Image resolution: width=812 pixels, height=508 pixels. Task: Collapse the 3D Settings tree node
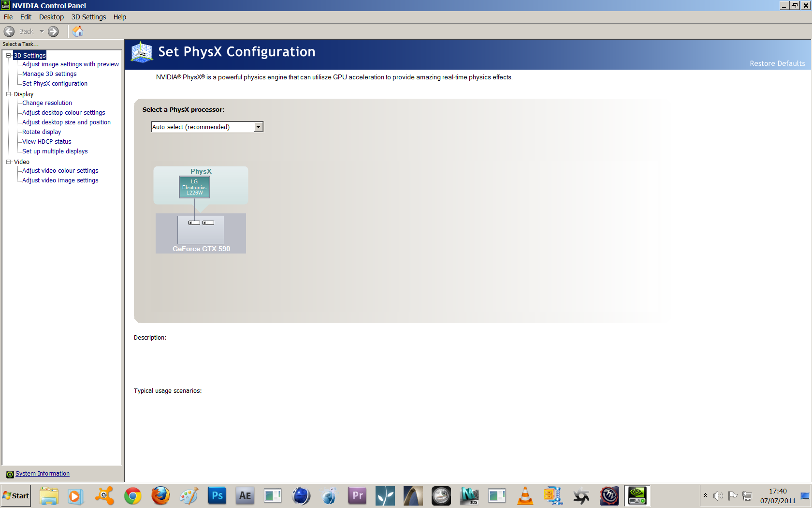tap(8, 55)
